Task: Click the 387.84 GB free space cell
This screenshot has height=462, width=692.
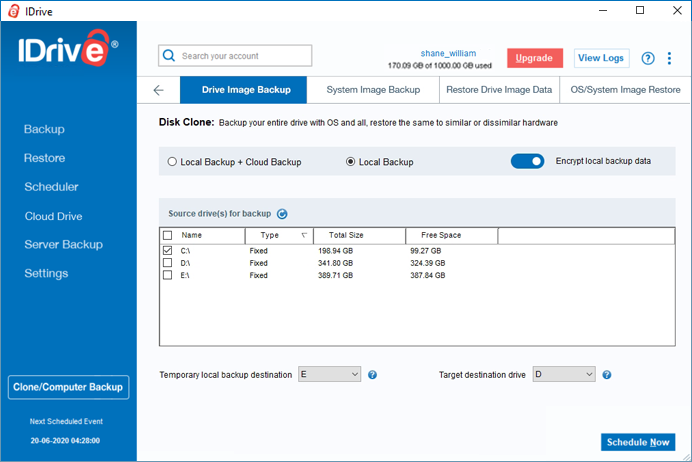Action: (x=428, y=275)
